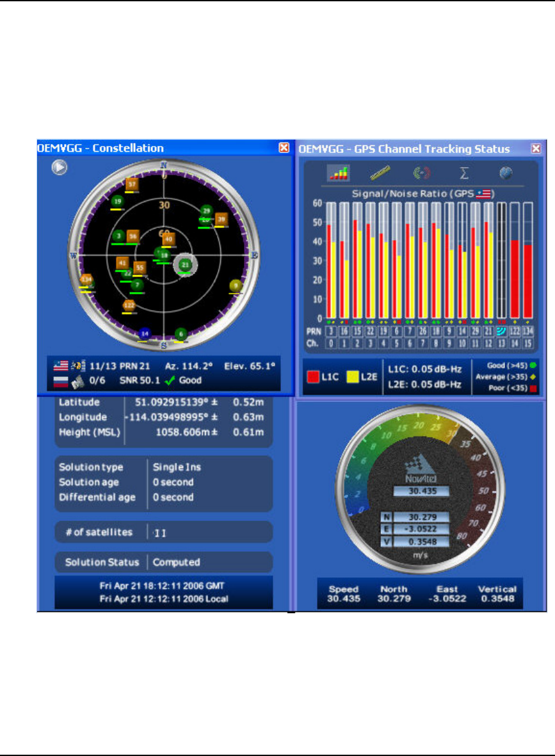Select orange satellite 39 on the sky plot
Image resolution: width=555 pixels, height=756 pixels.
[x=221, y=219]
